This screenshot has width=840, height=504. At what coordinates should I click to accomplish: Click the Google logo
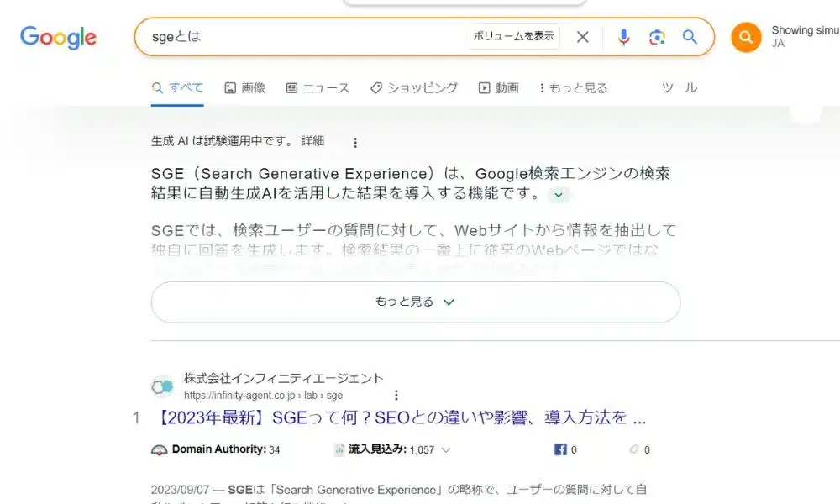click(58, 38)
